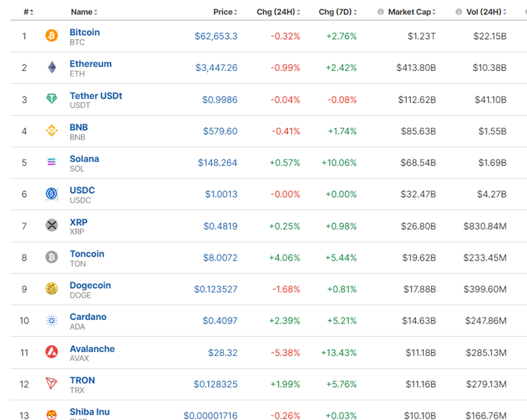
Task: Open the Toncoin link
Action: (x=87, y=254)
